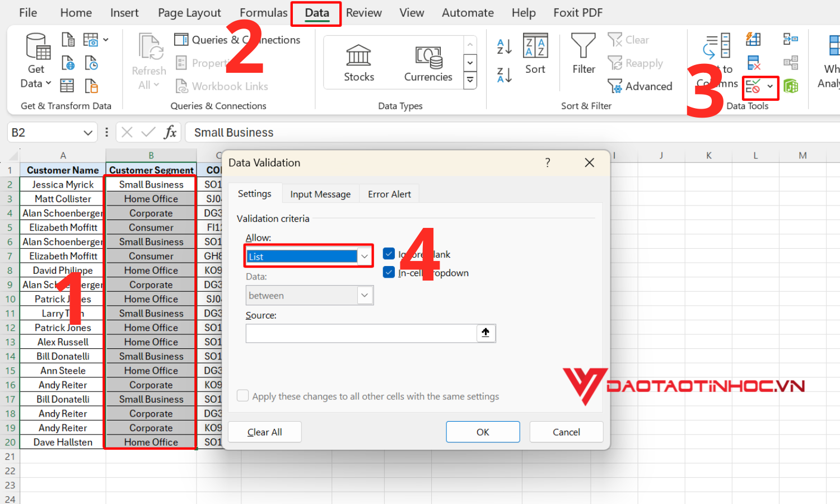Screen dimensions: 840x504
Task: Uncheck the In-cell dropdown checkbox
Action: (x=389, y=272)
